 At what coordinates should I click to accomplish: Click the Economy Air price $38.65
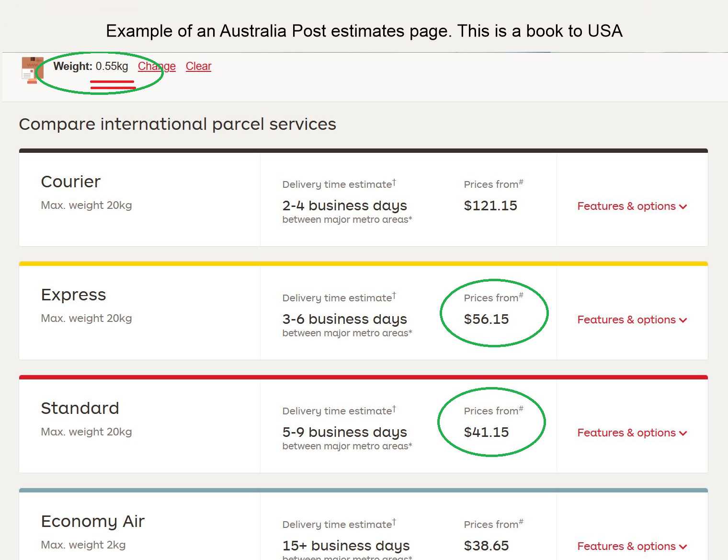[x=486, y=546]
